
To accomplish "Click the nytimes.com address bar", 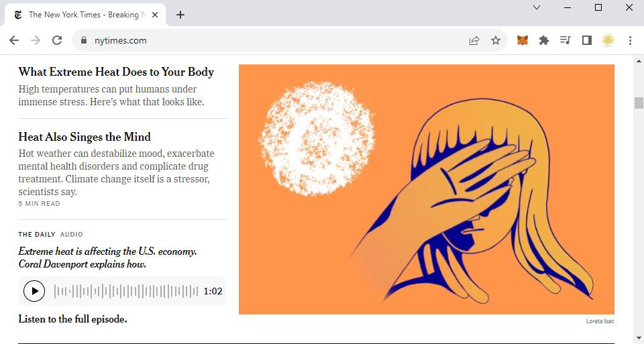I will pyautogui.click(x=271, y=40).
